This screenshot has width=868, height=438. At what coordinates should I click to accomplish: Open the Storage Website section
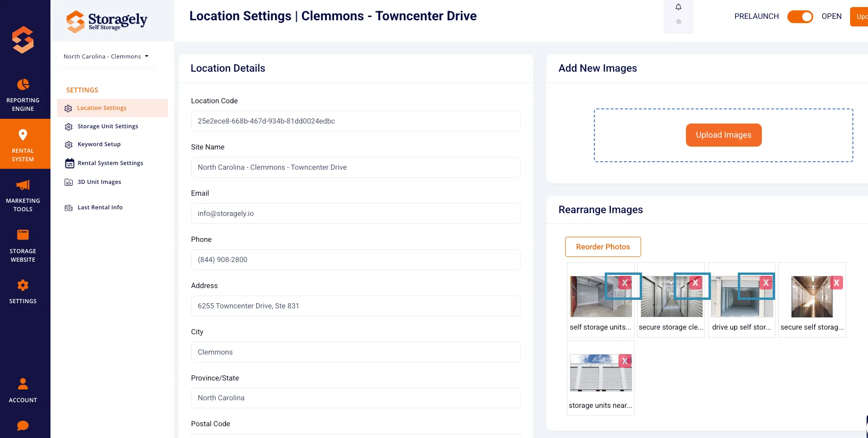tap(23, 246)
